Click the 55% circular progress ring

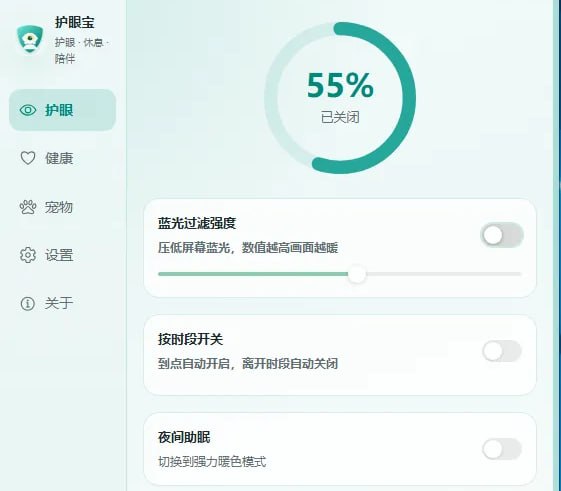[x=340, y=98]
